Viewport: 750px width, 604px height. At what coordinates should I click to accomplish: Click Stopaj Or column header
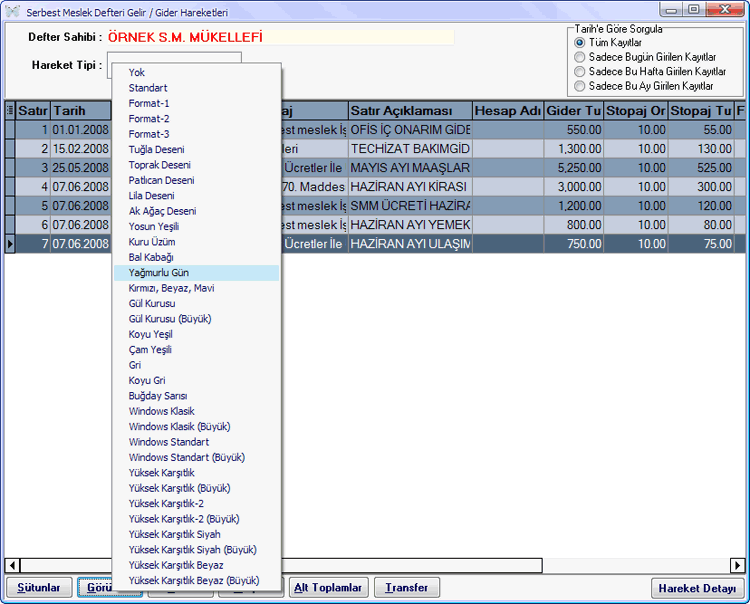tap(636, 110)
